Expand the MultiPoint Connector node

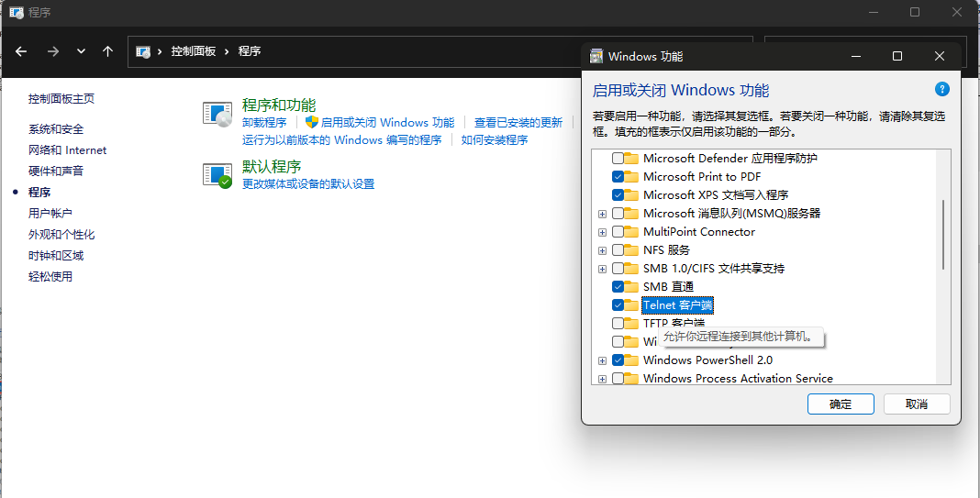tap(602, 232)
